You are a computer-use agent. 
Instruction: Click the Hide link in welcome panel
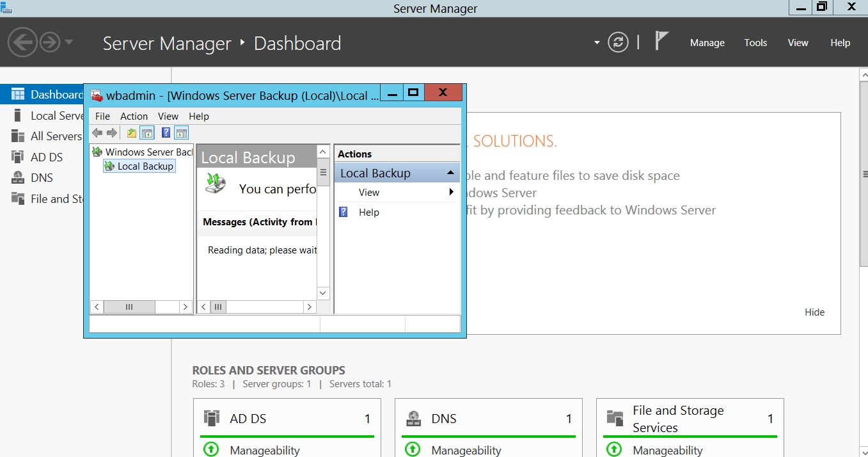click(814, 312)
